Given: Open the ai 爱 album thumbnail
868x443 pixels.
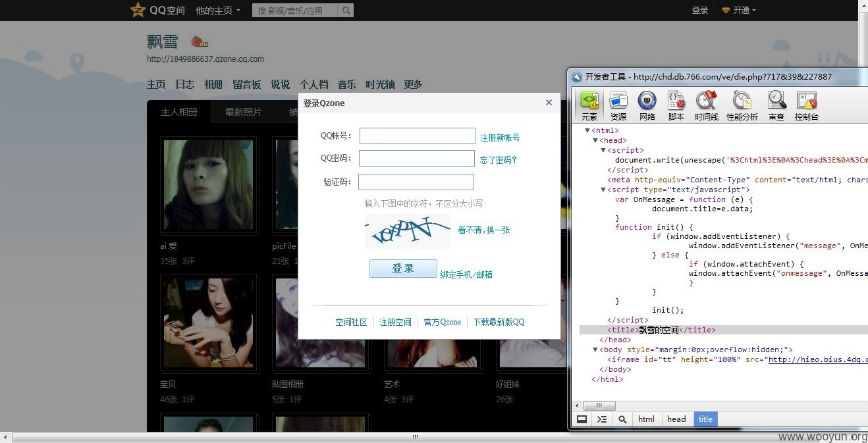Looking at the screenshot, I should tap(208, 184).
